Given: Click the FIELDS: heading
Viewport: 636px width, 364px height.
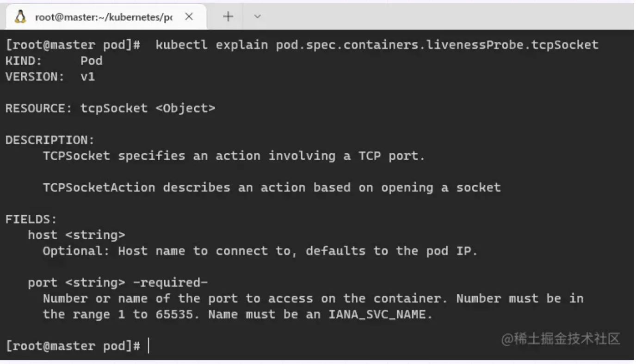Looking at the screenshot, I should coord(31,219).
